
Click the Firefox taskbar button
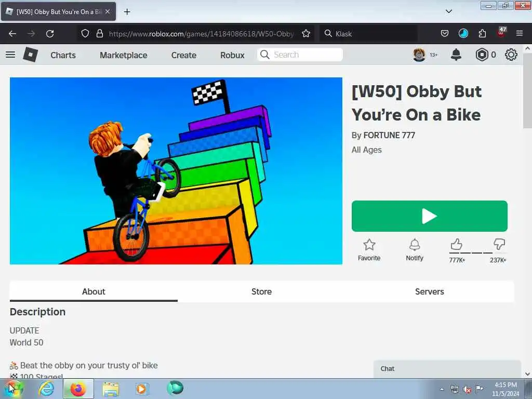78,389
